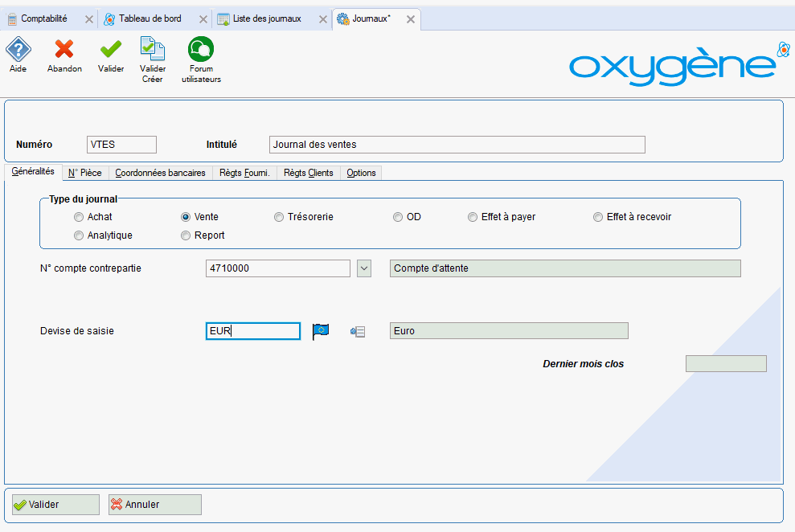Image resolution: width=795 pixels, height=532 pixels.
Task: Open the Aide help icon
Action: point(18,50)
